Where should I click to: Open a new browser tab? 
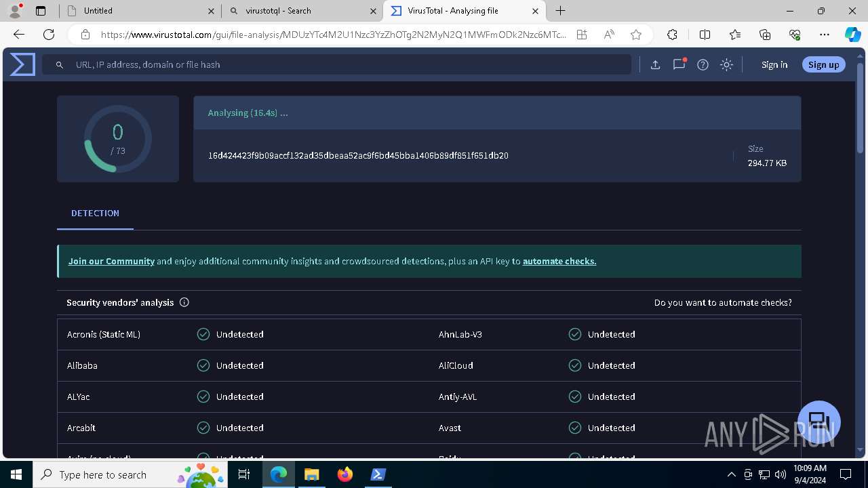click(x=561, y=11)
